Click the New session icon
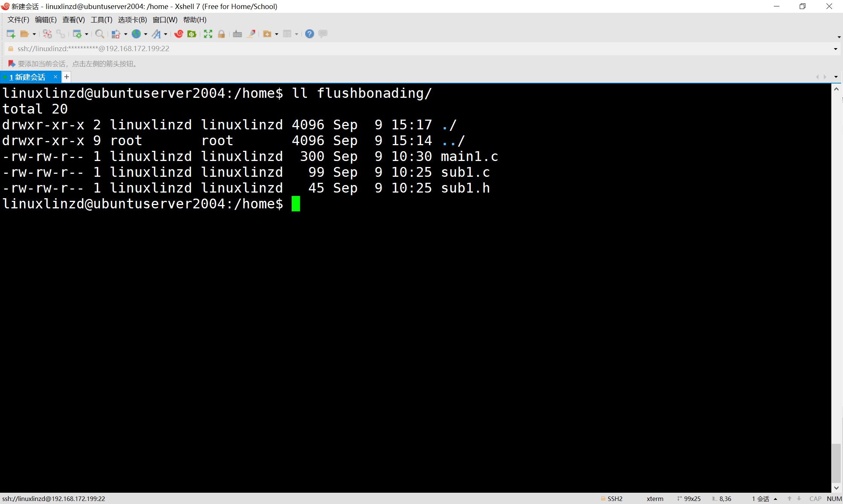The height and width of the screenshot is (504, 843). 11,34
